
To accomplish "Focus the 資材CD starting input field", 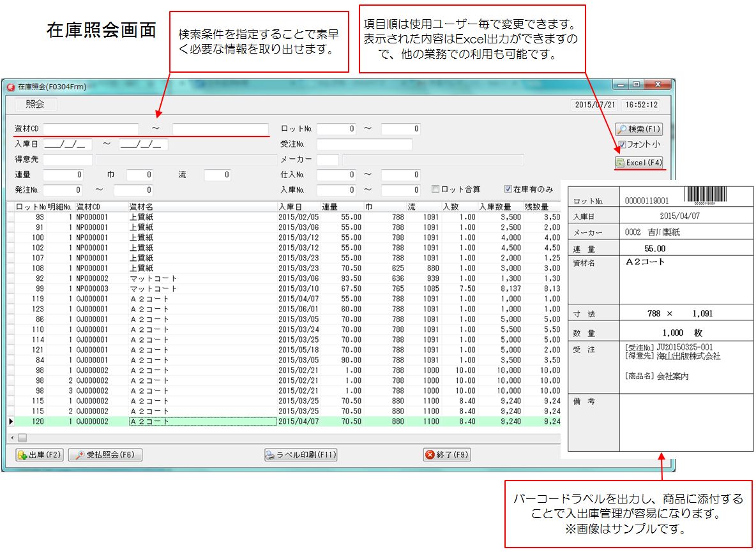I will pos(91,129).
